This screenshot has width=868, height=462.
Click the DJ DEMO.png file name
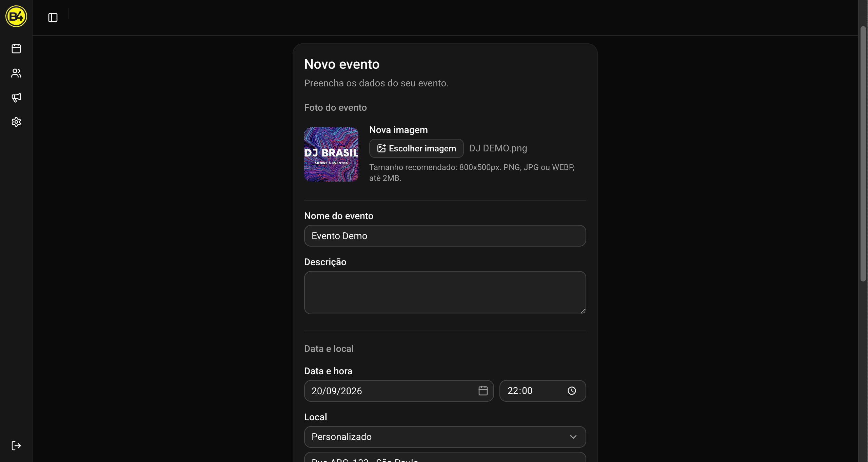[x=498, y=148]
